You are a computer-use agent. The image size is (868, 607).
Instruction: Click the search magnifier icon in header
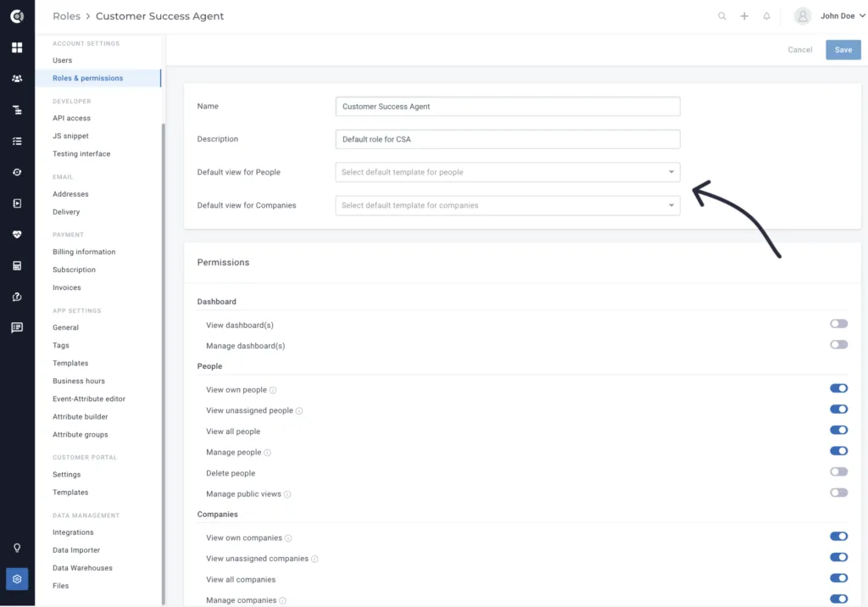point(722,16)
